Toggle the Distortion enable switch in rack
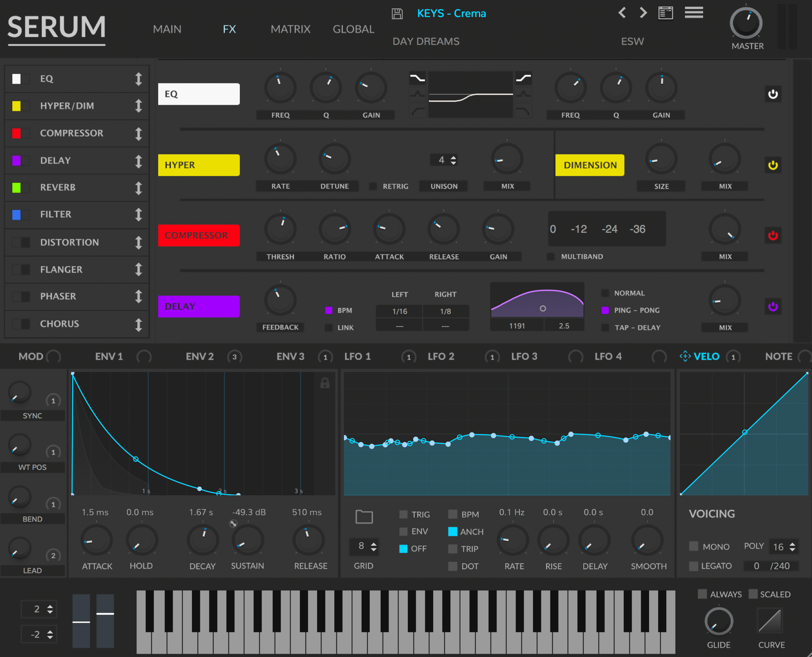The width and height of the screenshot is (812, 657). pos(20,242)
